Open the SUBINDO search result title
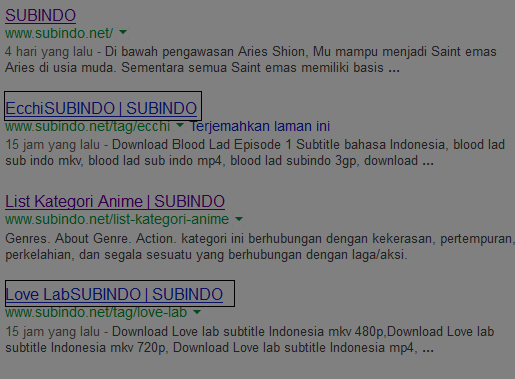 click(x=40, y=15)
